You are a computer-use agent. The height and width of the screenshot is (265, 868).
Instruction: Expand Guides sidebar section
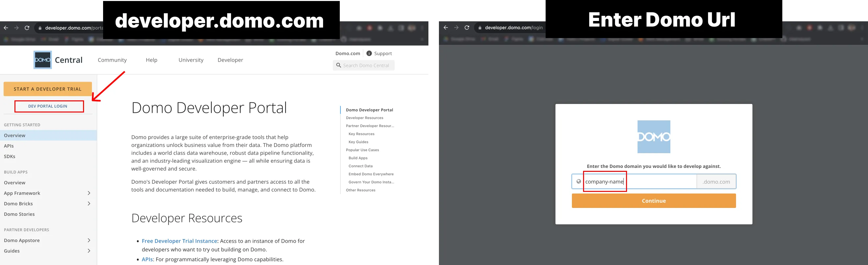point(89,251)
